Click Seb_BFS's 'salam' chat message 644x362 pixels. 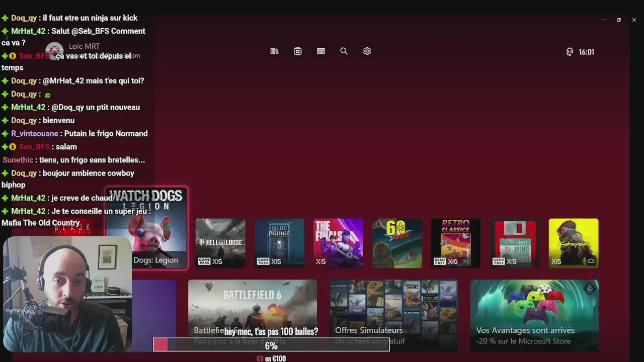click(39, 147)
